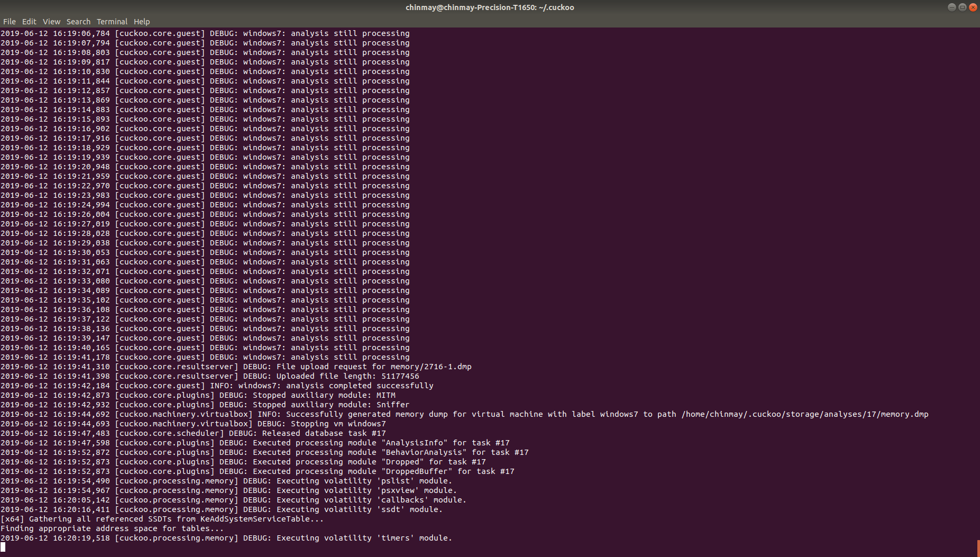Open the Terminal menu

click(112, 21)
